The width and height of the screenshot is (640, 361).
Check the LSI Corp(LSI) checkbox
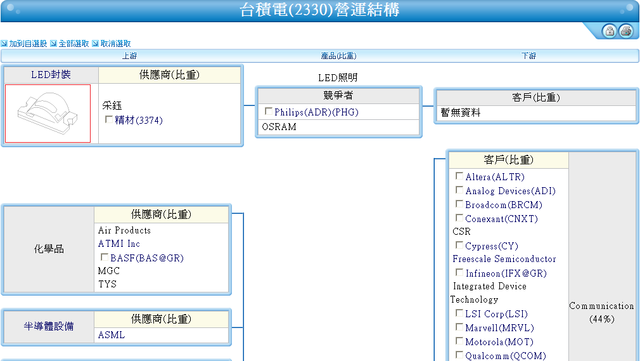coord(459,313)
